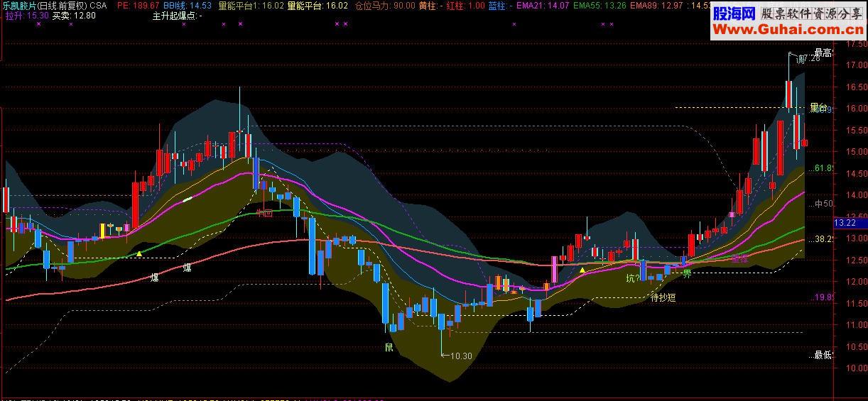Click the 仓位马力: 90.00 label
This screenshot has width=868, height=401.
(384, 5)
